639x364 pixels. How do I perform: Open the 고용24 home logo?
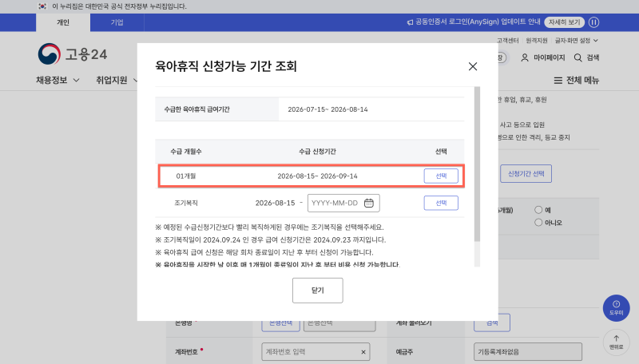(73, 54)
